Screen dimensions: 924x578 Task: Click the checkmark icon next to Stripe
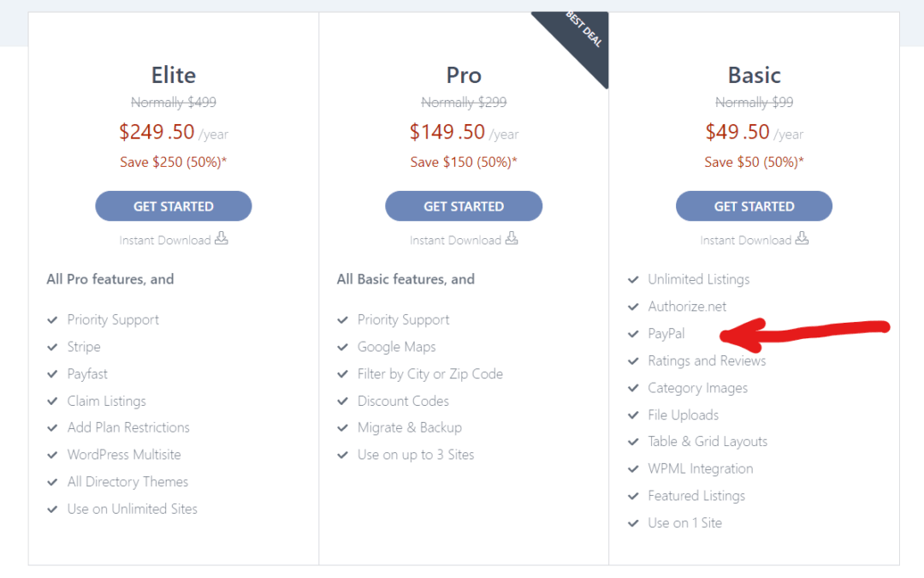(53, 347)
